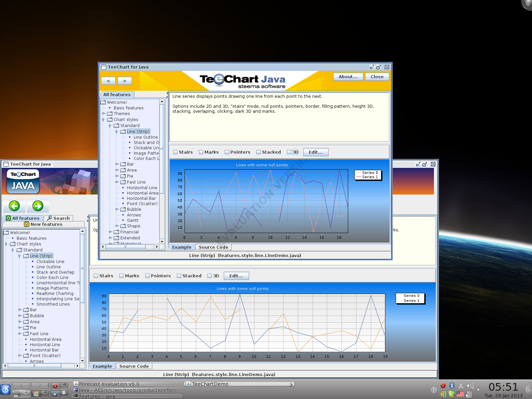
Task: Expand Area node in front tree
Action: [x=117, y=170]
